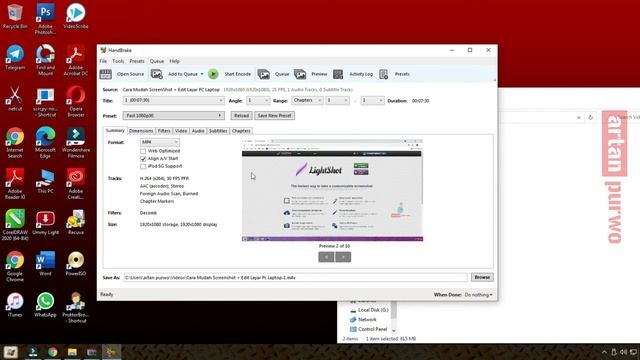This screenshot has width=640, height=360.
Task: Click the Add to Queue icon
Action: click(x=157, y=74)
